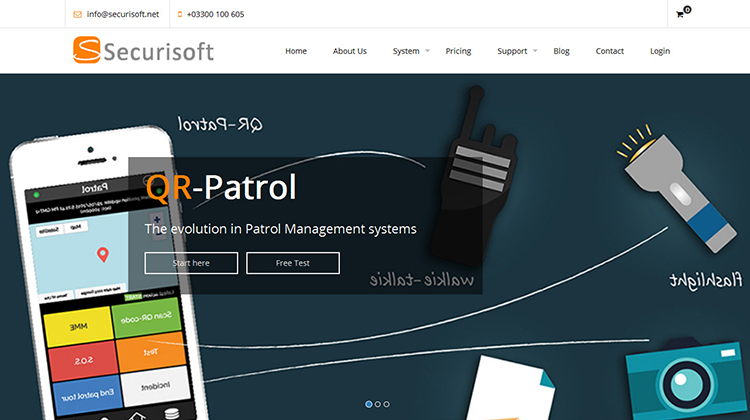
Task: Click the info@securisoft.net email address
Action: point(122,14)
